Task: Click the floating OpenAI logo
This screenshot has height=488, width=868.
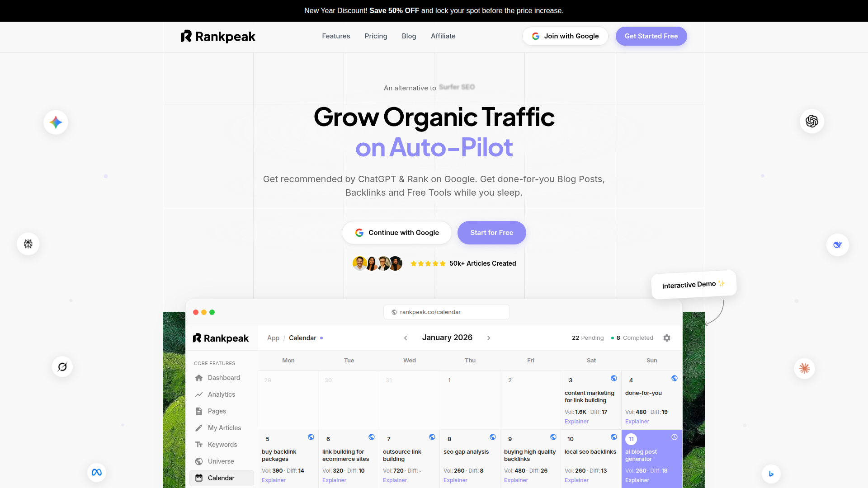Action: [811, 121]
